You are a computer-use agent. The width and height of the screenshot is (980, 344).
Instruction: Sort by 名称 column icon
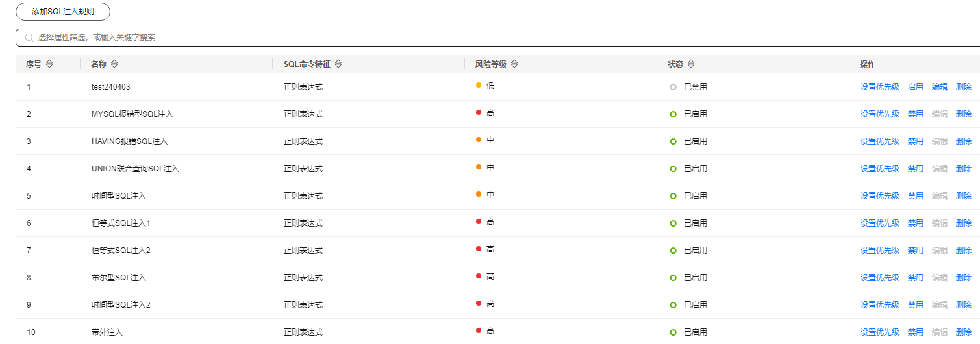point(114,64)
